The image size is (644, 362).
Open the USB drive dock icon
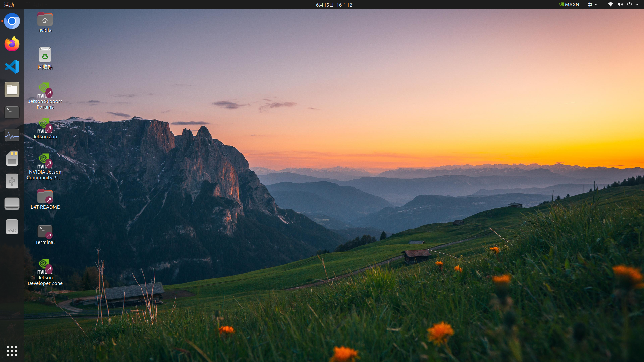click(12, 181)
